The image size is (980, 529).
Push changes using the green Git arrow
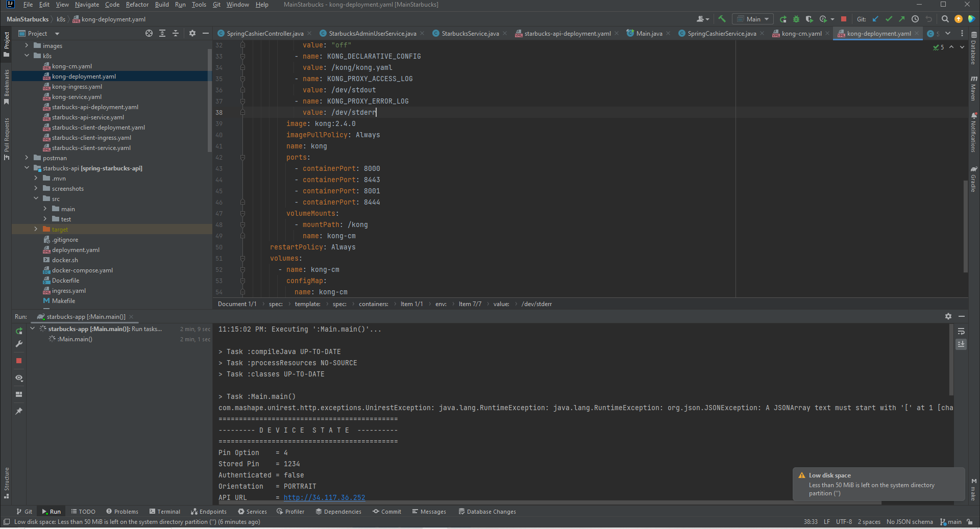[x=901, y=19]
